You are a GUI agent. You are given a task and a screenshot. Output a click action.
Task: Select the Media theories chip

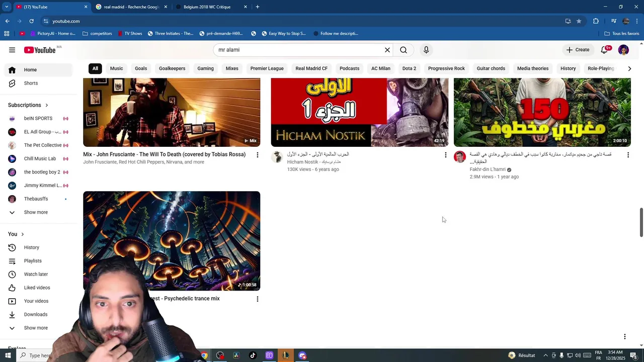(x=533, y=68)
